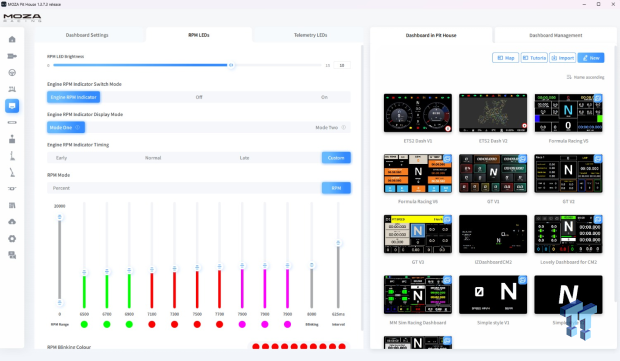The image size is (620, 361).
Task: Open the steering wheel settings icon
Action: (12, 73)
